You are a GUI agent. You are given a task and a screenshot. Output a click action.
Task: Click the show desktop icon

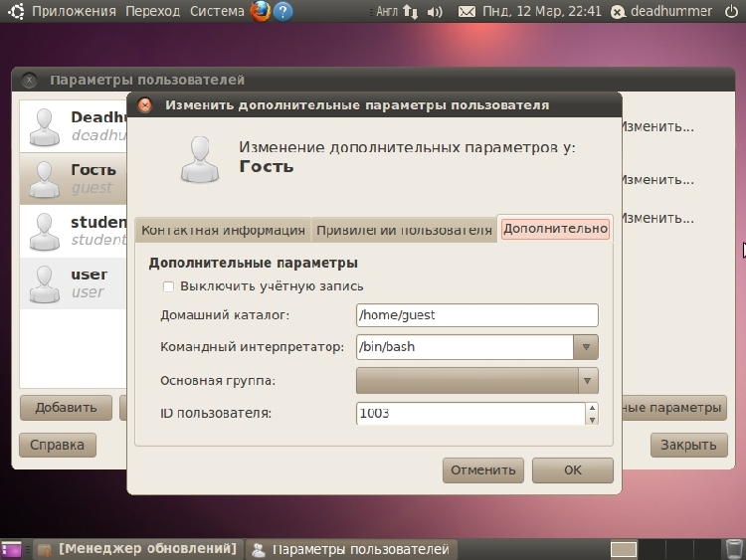tap(11, 549)
